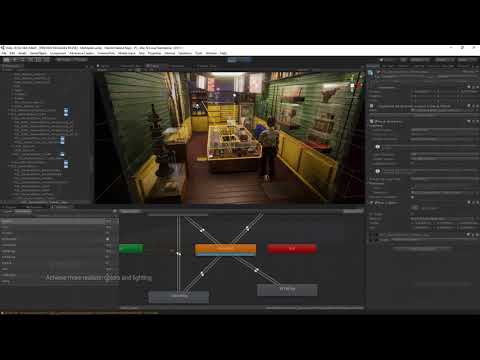Select the orange default state node
Image resolution: width=480 pixels, height=360 pixels.
[x=226, y=249]
